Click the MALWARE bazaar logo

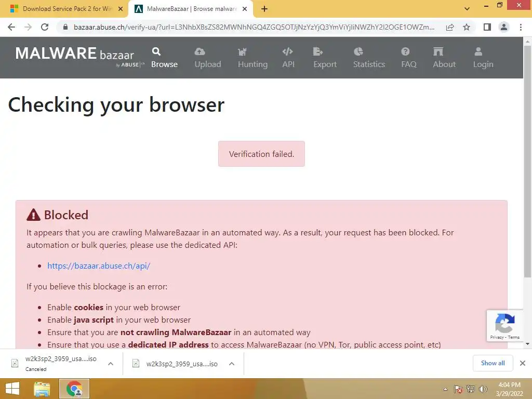click(x=79, y=56)
